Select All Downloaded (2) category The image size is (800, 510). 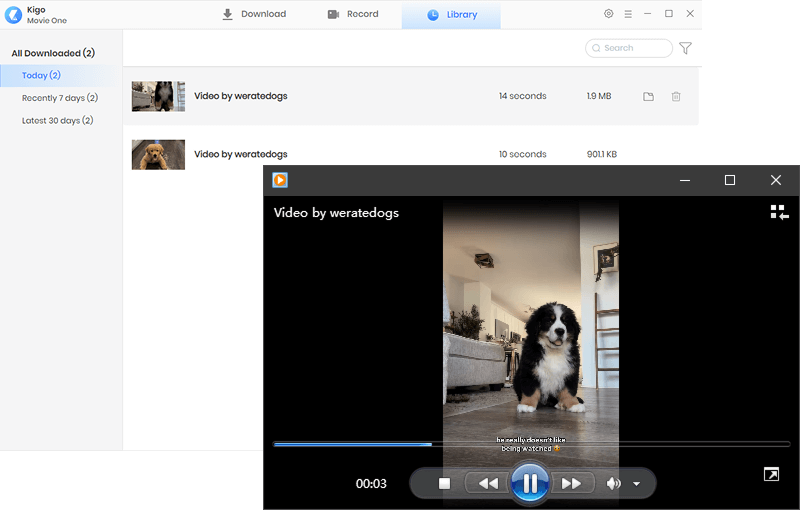coord(53,53)
